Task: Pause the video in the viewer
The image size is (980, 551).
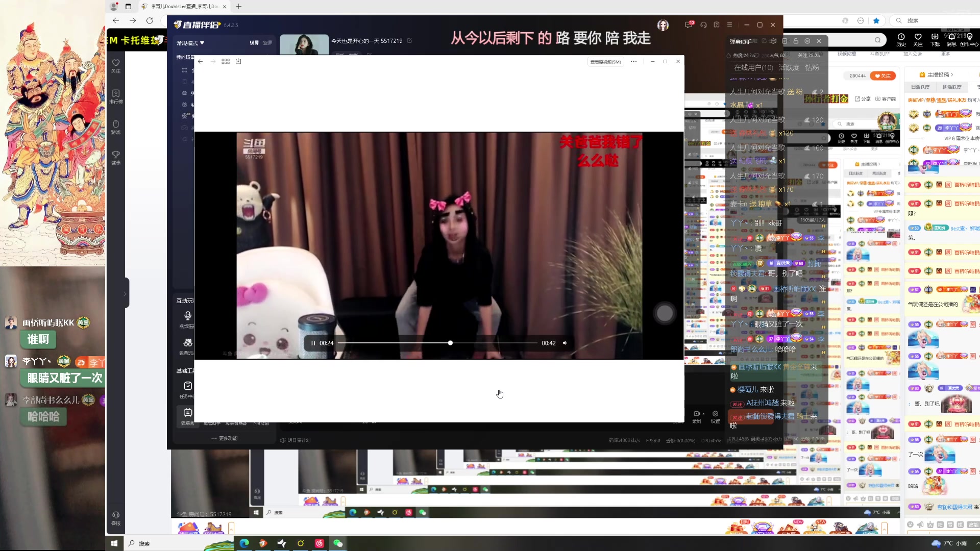Action: point(313,343)
